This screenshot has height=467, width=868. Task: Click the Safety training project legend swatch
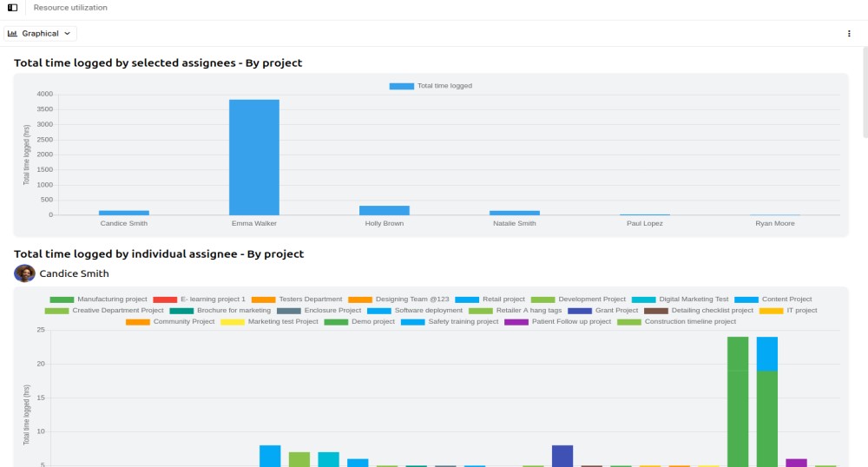point(412,322)
